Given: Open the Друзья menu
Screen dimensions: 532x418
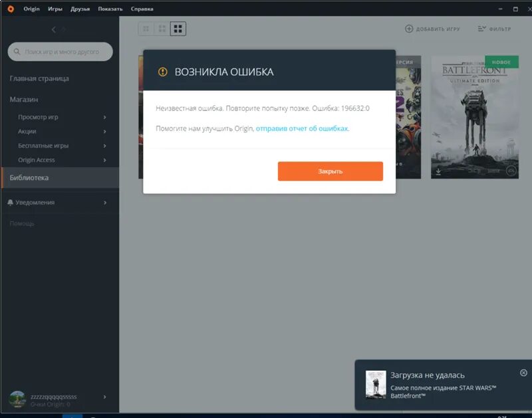Looking at the screenshot, I should (x=80, y=9).
